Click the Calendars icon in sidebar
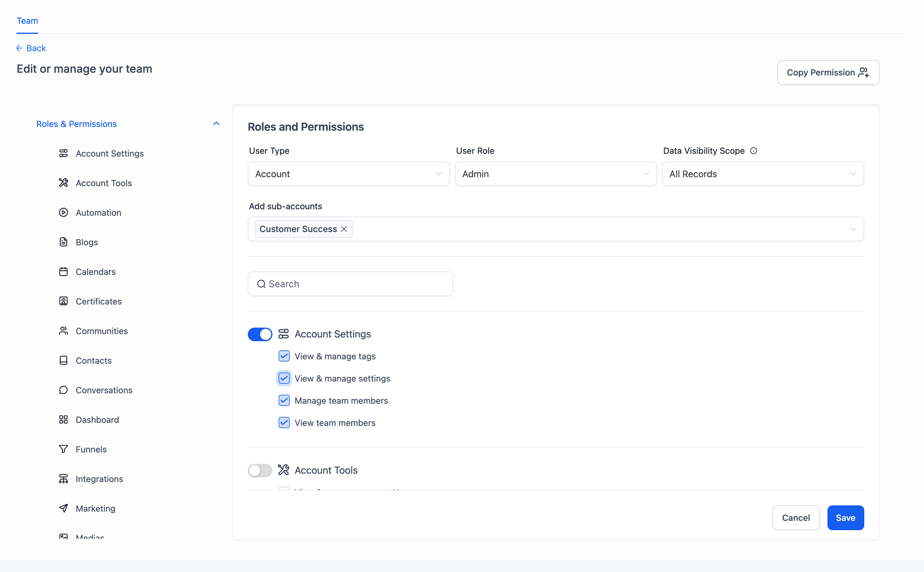Image resolution: width=924 pixels, height=572 pixels. [63, 272]
